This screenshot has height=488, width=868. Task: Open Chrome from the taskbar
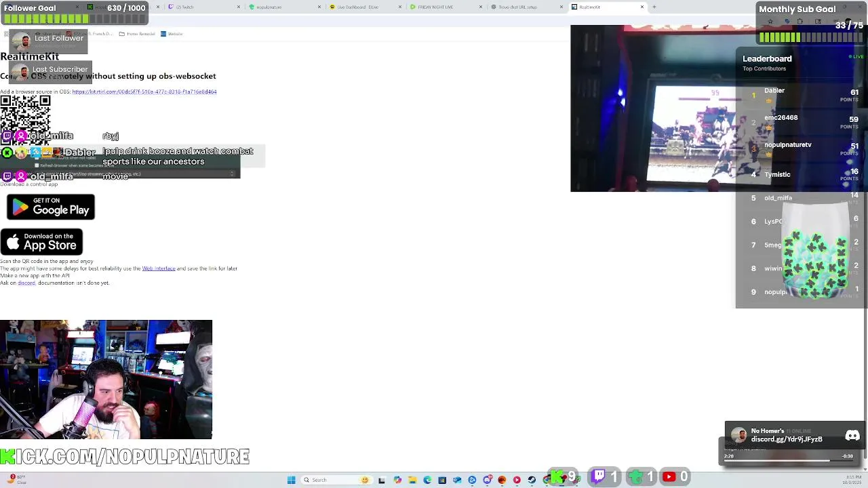pyautogui.click(x=547, y=480)
